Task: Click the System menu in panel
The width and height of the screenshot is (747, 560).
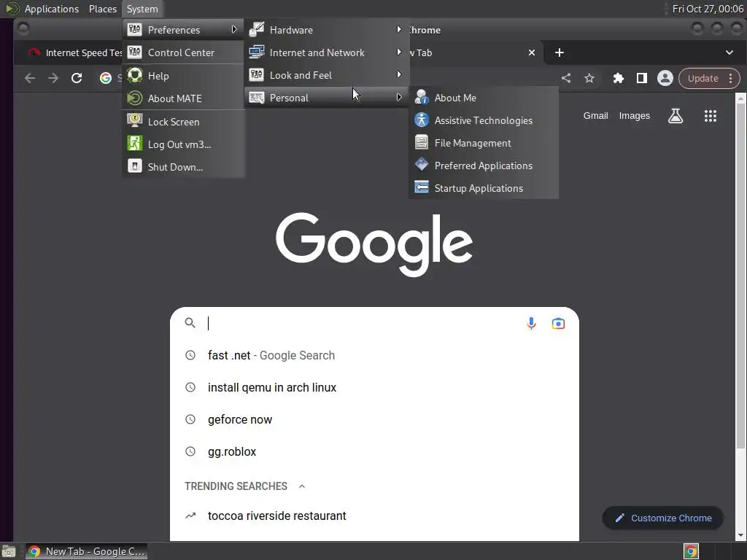Action: point(142,9)
